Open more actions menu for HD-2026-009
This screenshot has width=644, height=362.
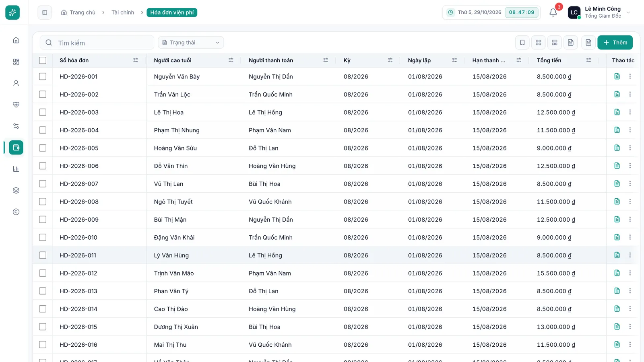pos(630,220)
